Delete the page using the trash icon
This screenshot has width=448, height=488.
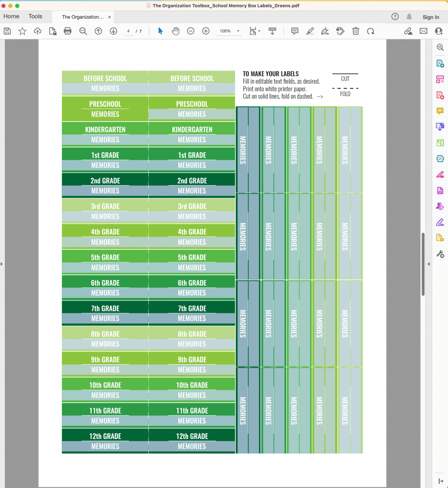(356, 31)
